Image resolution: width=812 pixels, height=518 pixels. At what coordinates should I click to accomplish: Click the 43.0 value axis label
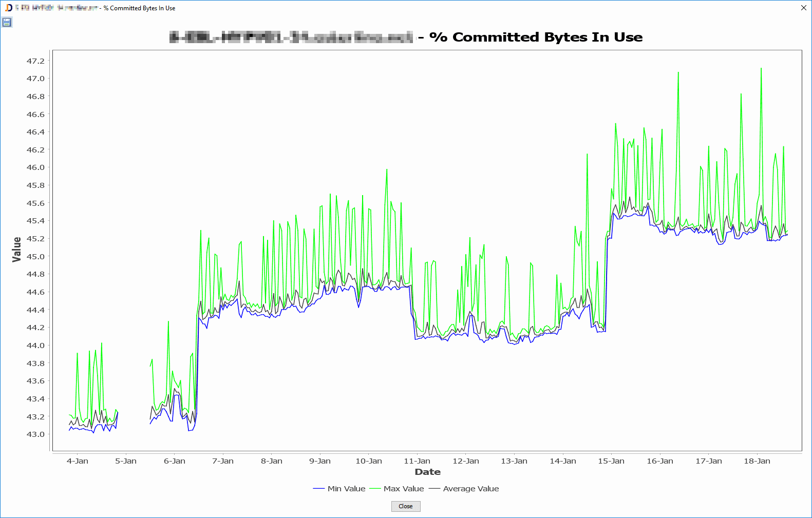click(x=35, y=434)
